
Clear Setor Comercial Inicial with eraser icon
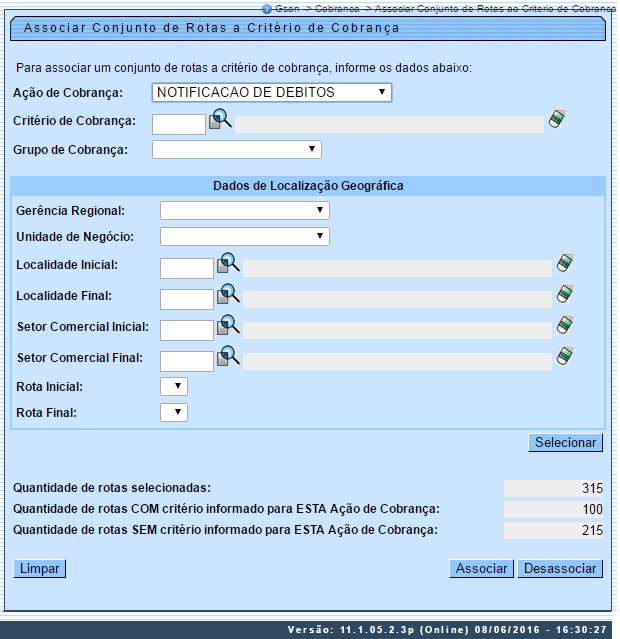(566, 325)
